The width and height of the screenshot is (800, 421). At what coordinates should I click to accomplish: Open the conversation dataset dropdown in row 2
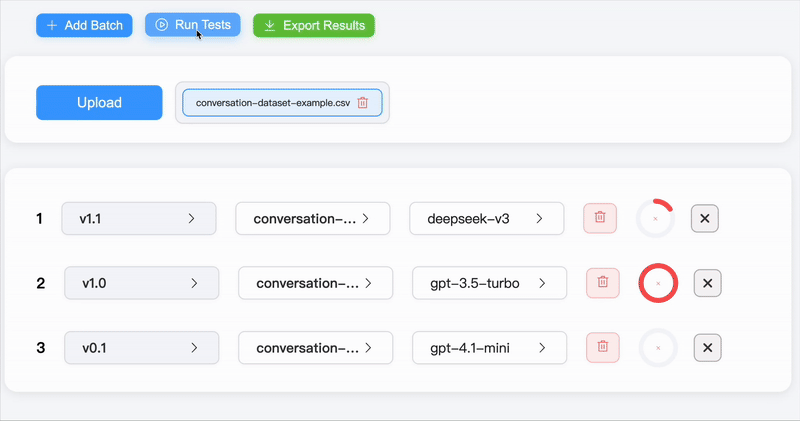point(316,283)
